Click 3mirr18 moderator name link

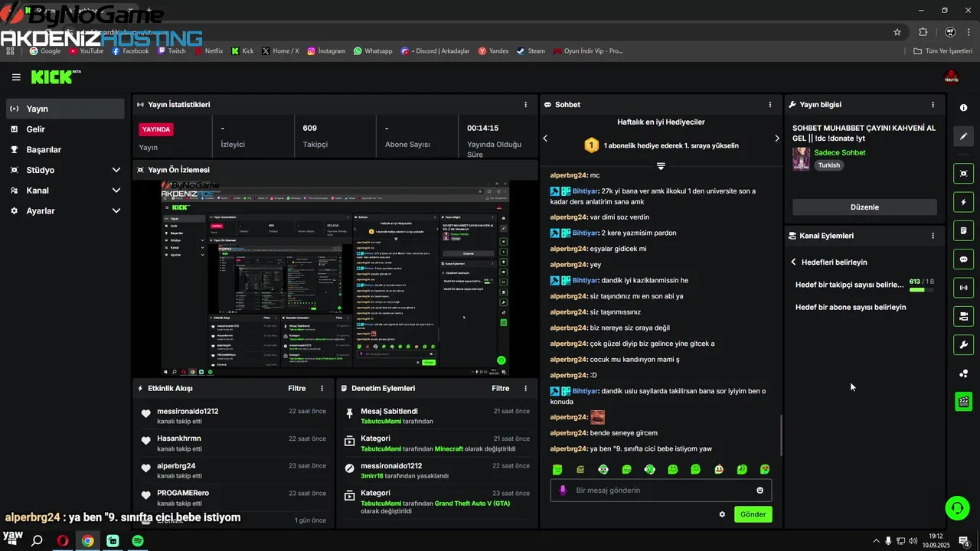click(x=371, y=476)
